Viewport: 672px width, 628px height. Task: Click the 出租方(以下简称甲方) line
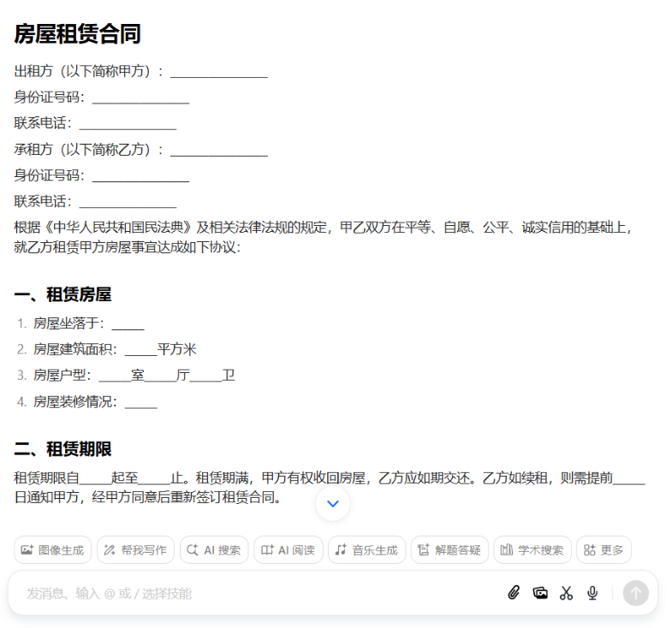point(141,71)
